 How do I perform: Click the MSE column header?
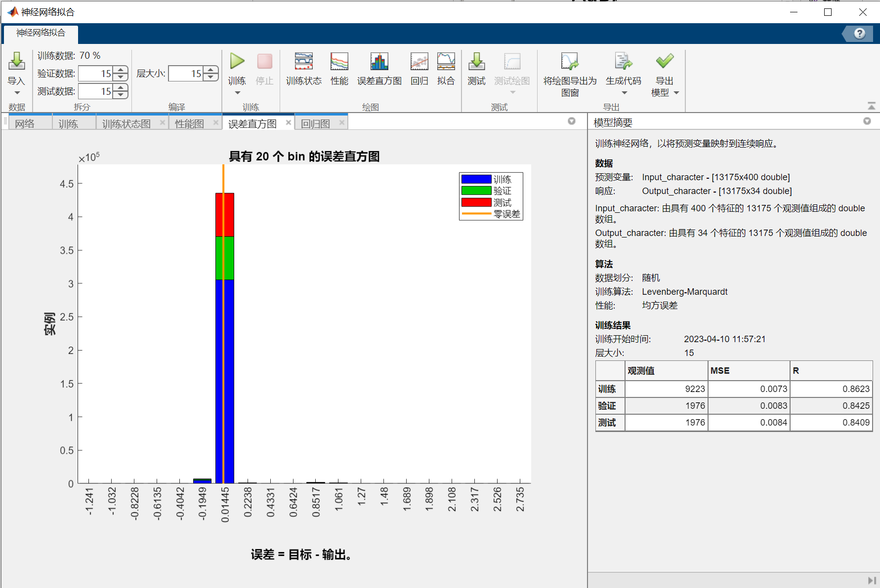coord(749,371)
